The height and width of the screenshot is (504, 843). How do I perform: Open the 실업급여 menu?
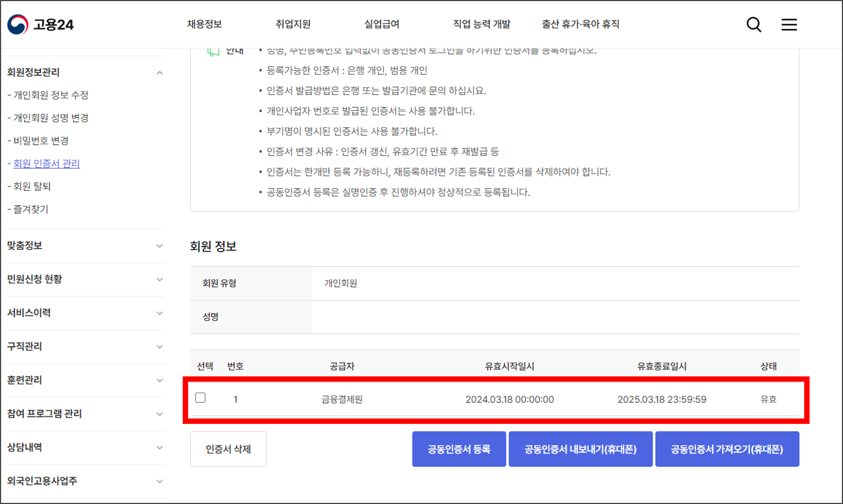point(382,24)
